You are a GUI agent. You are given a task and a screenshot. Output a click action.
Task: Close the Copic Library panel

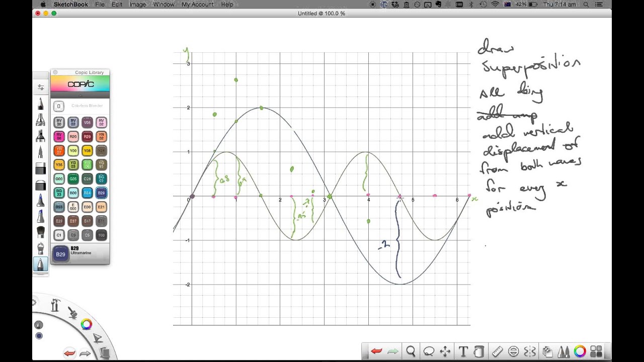55,72
